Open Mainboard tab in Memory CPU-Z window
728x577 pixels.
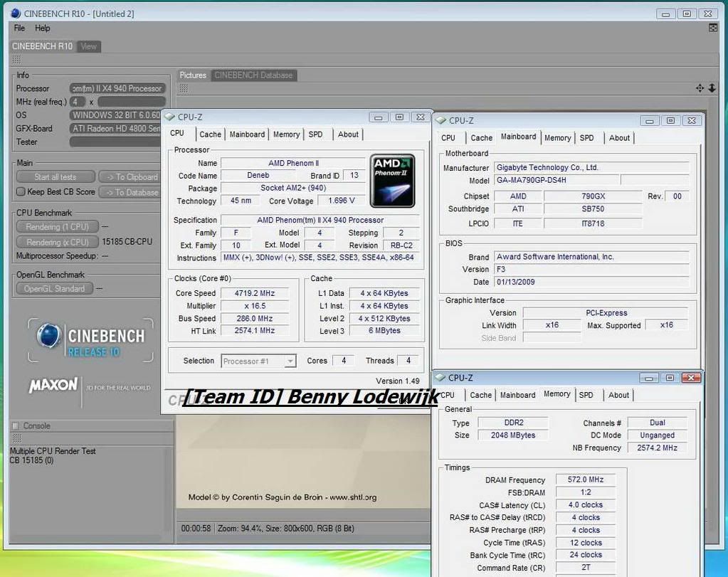[517, 395]
